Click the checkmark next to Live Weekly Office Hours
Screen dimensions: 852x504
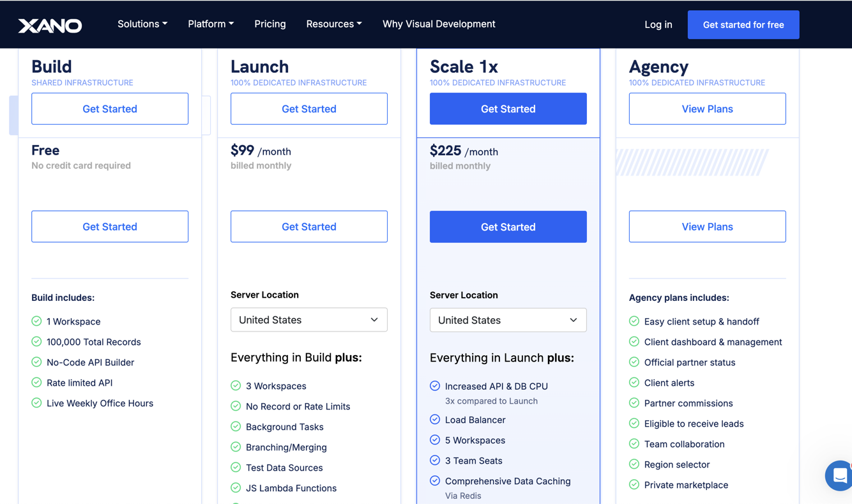tap(36, 403)
